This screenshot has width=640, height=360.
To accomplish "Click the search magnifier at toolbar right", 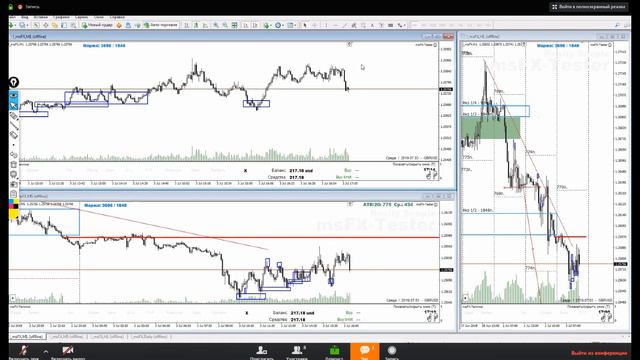I will tap(617, 25).
